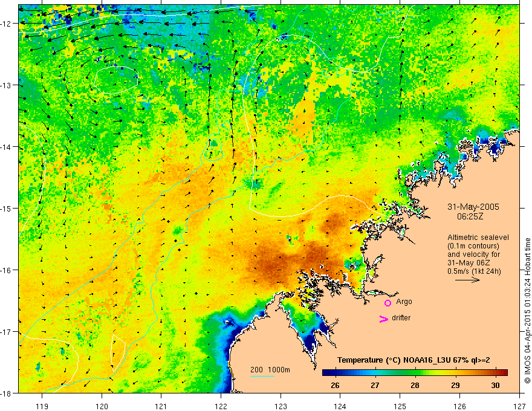Click the latitude axis label -12
Image resolution: width=532 pixels, height=411 pixels.
tap(7, 24)
